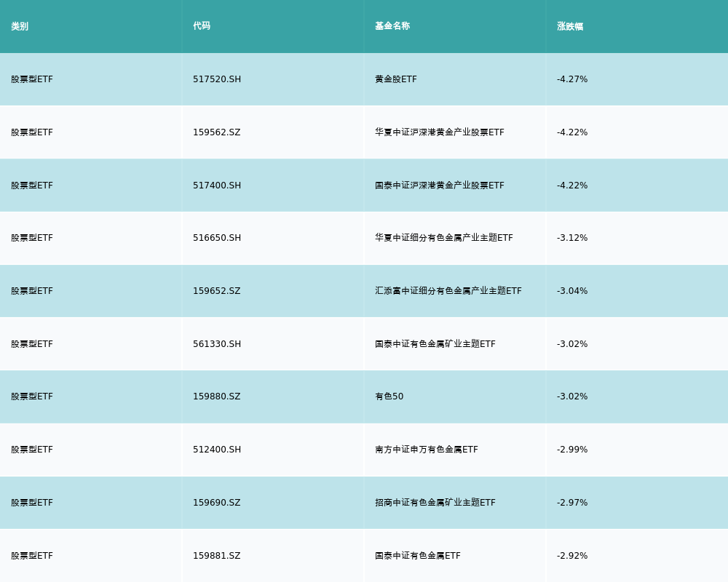Select code 516650.SH

click(x=217, y=238)
